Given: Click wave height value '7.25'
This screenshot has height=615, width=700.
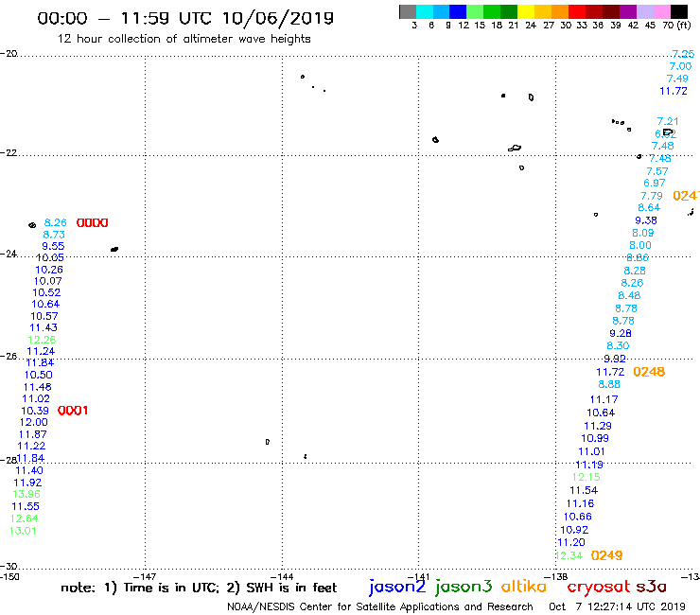Looking at the screenshot, I should (x=683, y=54).
